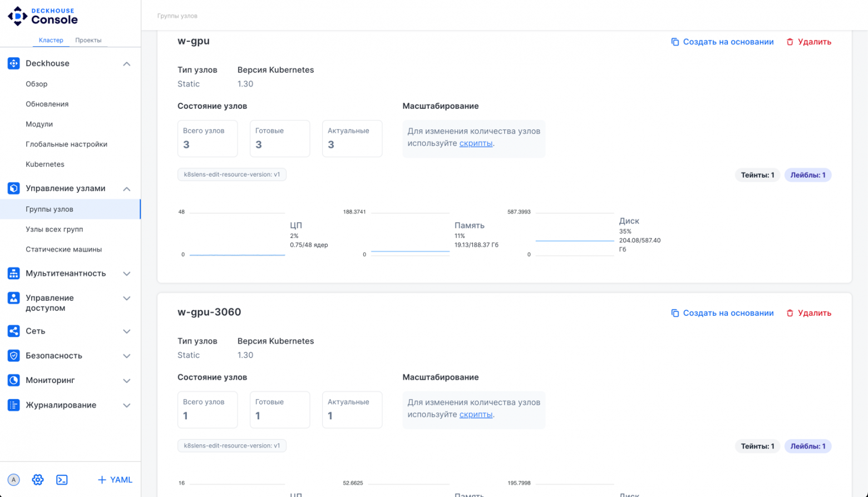Click the Deckhouse Console logo
868x497 pixels.
(43, 16)
